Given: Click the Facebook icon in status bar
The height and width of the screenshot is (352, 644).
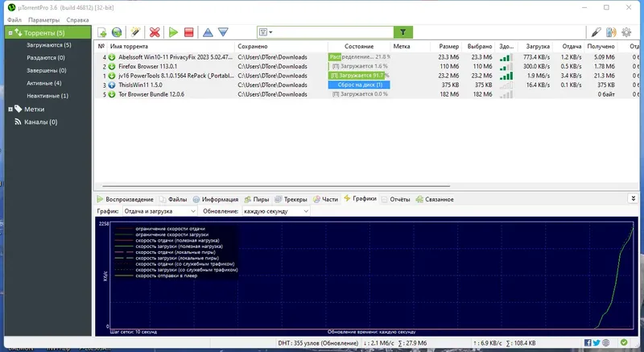Looking at the screenshot, I should point(588,342).
